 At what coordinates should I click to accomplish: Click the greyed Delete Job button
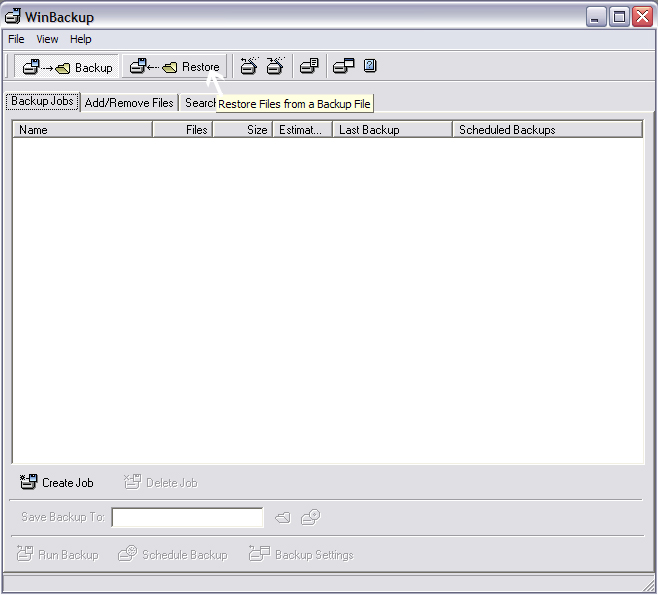pos(161,483)
